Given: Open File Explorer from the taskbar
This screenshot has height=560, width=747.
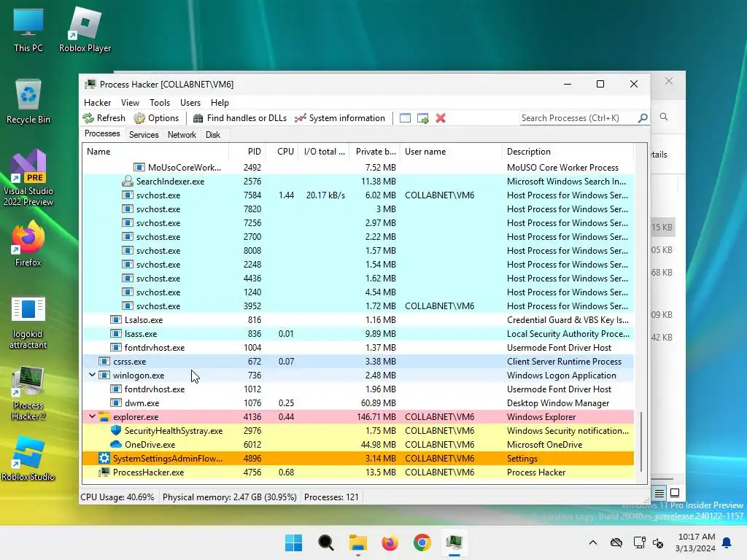Looking at the screenshot, I should click(x=357, y=542).
